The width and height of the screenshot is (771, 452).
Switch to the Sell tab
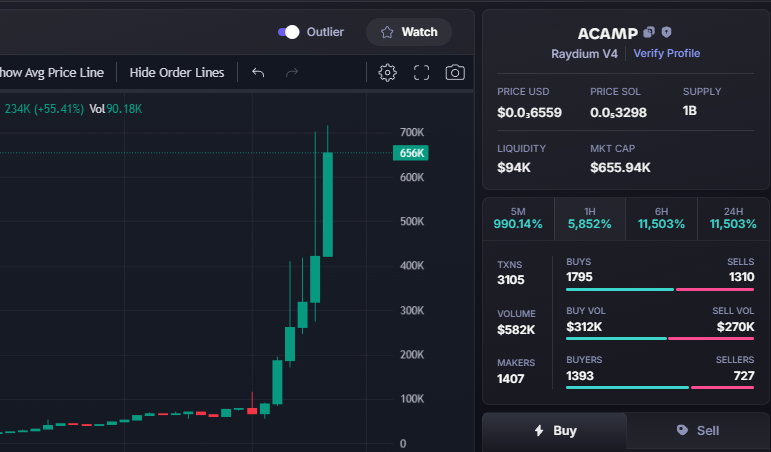pos(698,431)
